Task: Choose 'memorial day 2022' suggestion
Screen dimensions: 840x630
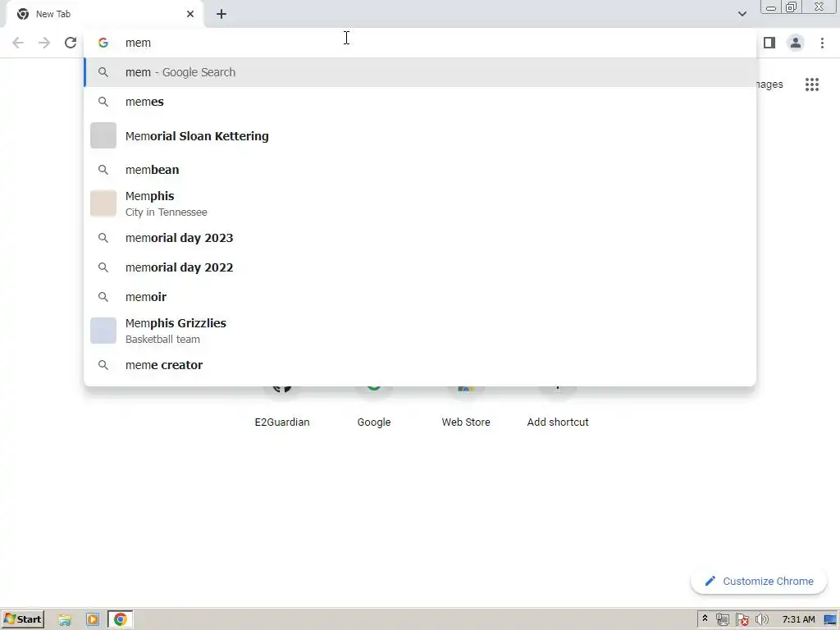Action: pos(420,267)
